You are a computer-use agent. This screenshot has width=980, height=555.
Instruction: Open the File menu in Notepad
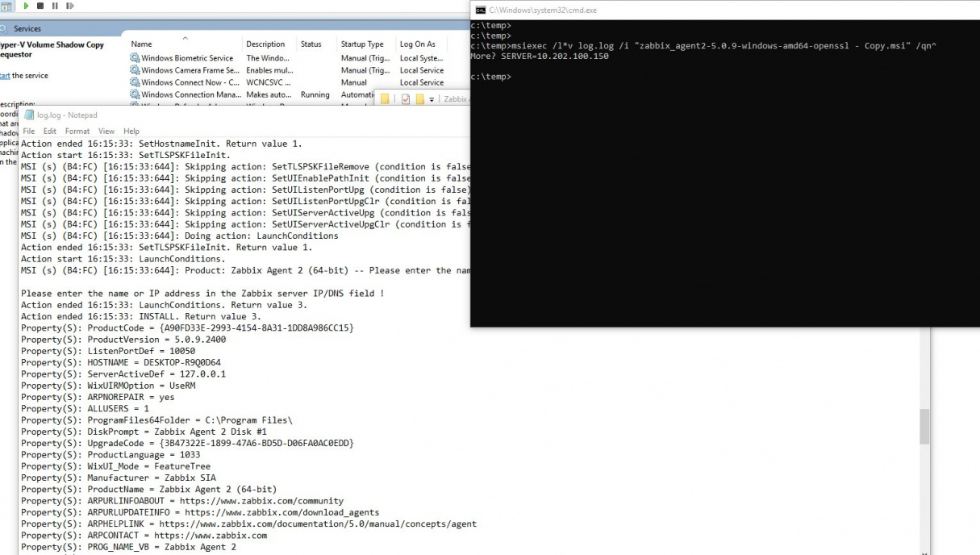(x=29, y=131)
